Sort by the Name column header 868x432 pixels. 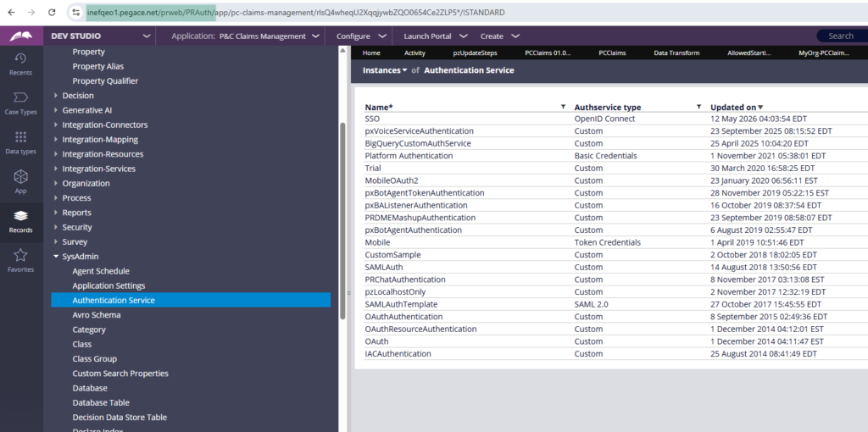point(379,107)
